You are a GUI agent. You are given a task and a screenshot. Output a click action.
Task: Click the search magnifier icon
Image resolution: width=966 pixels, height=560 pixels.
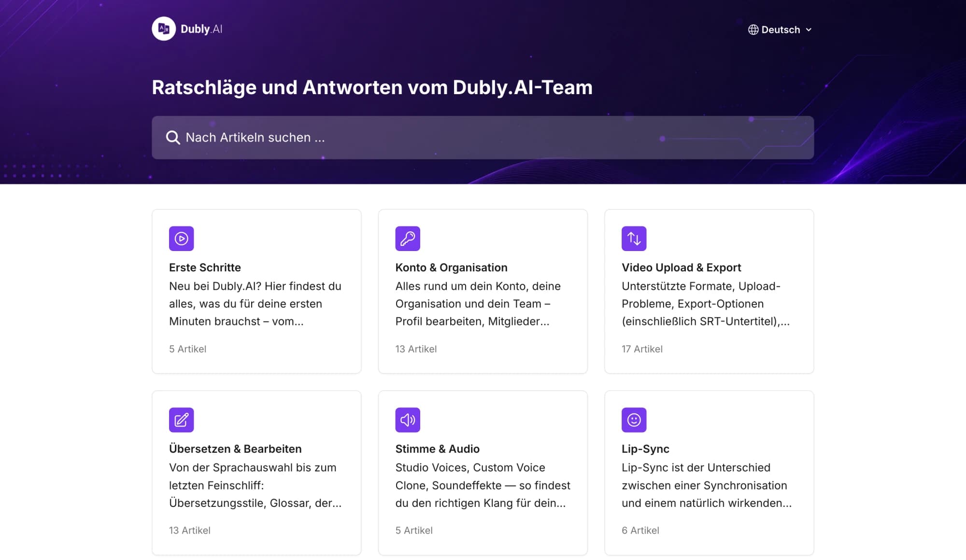173,138
